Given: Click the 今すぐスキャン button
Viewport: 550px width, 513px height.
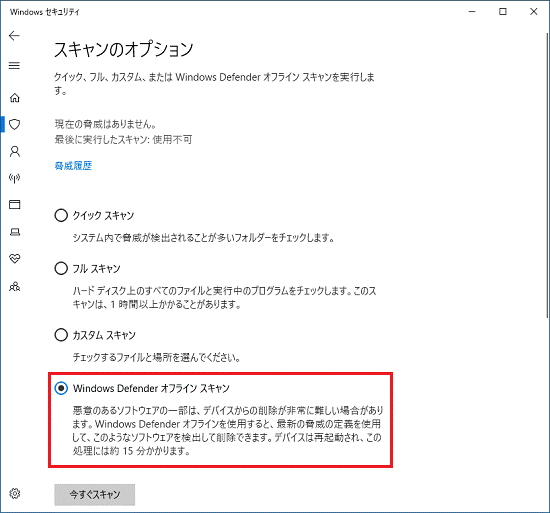Looking at the screenshot, I should 94,494.
